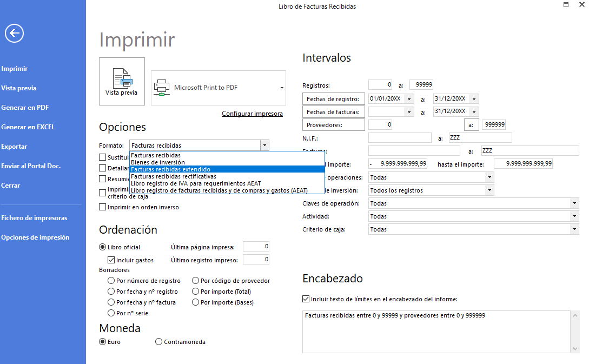
Task: Enable Imprimir en orden inverso checkbox
Action: 103,207
